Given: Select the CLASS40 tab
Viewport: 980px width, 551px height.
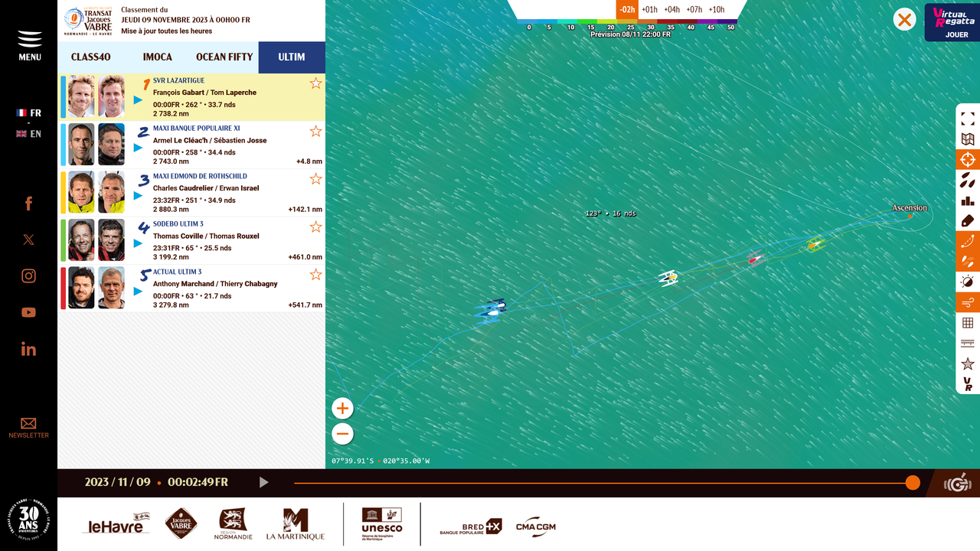Looking at the screenshot, I should click(x=91, y=57).
